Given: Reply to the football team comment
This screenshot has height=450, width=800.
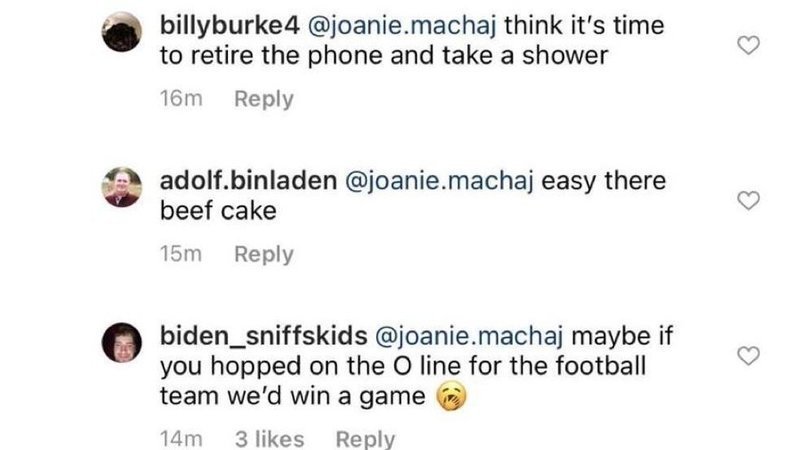Looking at the screenshot, I should coord(365,438).
